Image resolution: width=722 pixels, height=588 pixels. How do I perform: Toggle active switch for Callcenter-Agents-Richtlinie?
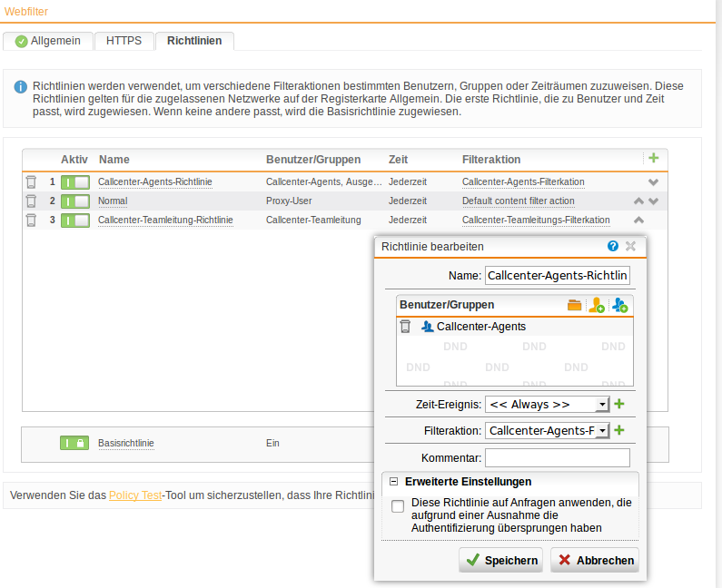point(75,181)
